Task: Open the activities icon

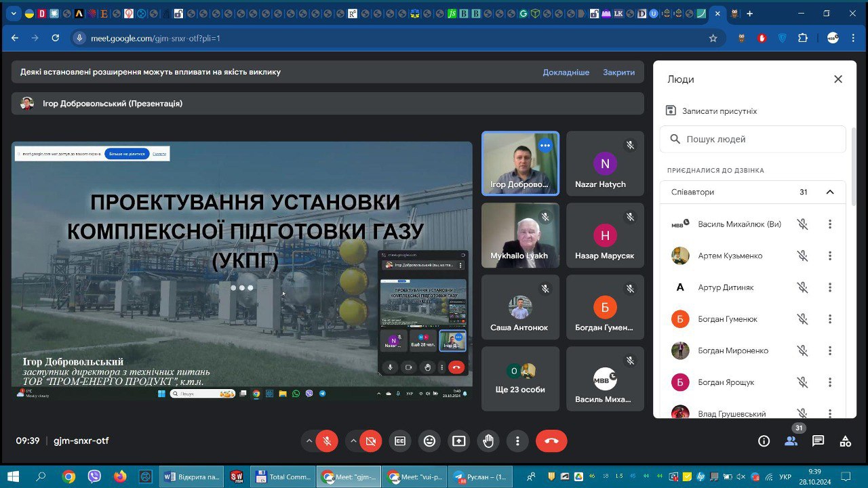Action: [x=846, y=441]
